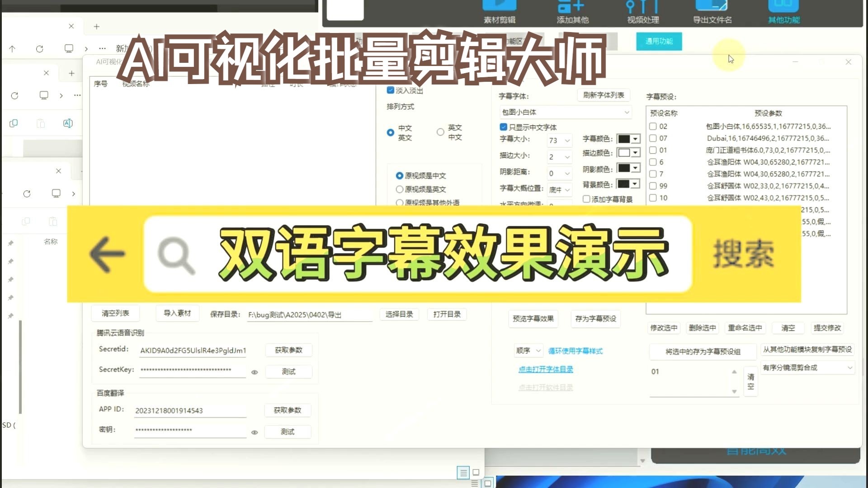This screenshot has height=488, width=868.
Task: Click the 循环使用字幕样式 link
Action: click(576, 351)
